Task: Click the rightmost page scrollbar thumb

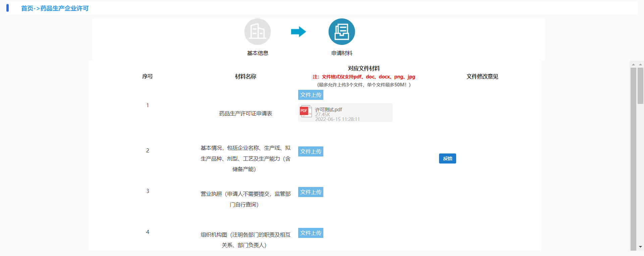Action: pos(640,85)
